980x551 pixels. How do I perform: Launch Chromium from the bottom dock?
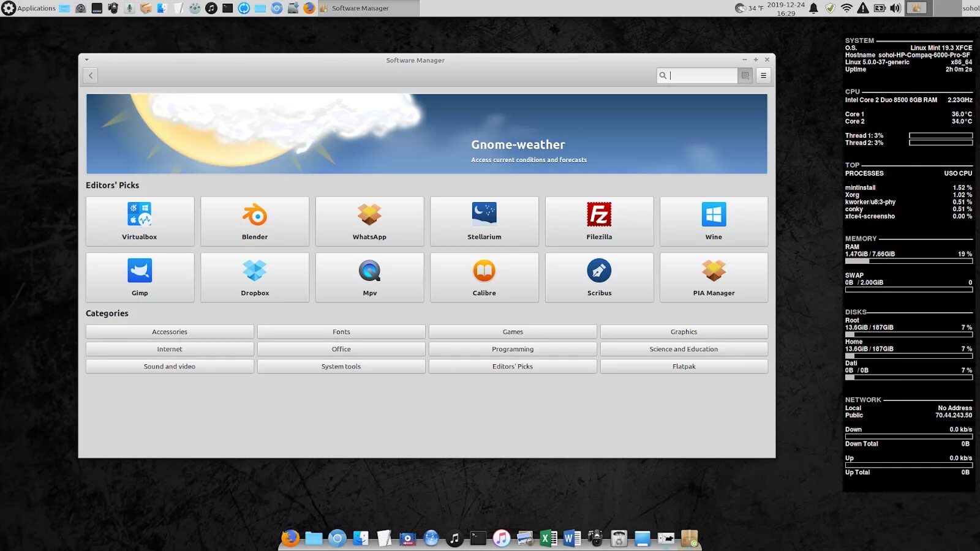[337, 538]
